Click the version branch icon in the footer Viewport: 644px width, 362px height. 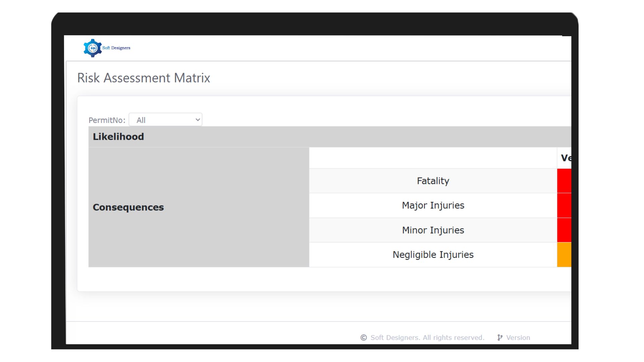coord(499,338)
